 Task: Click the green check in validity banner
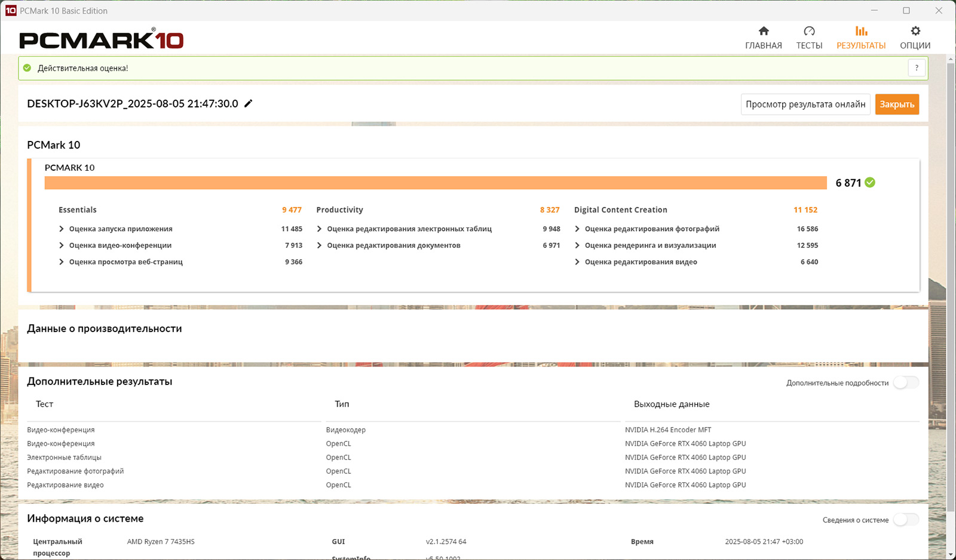coord(27,68)
